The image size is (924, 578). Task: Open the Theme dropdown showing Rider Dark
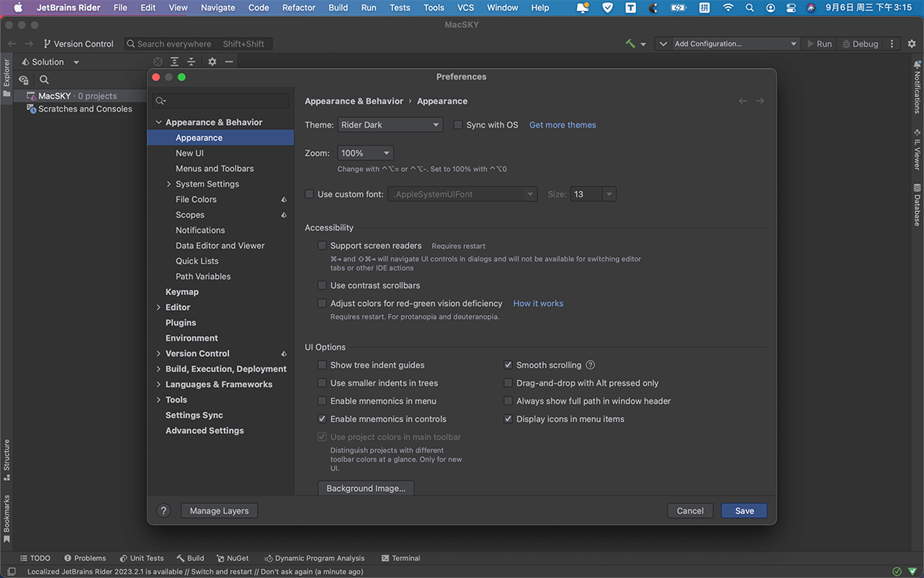390,125
